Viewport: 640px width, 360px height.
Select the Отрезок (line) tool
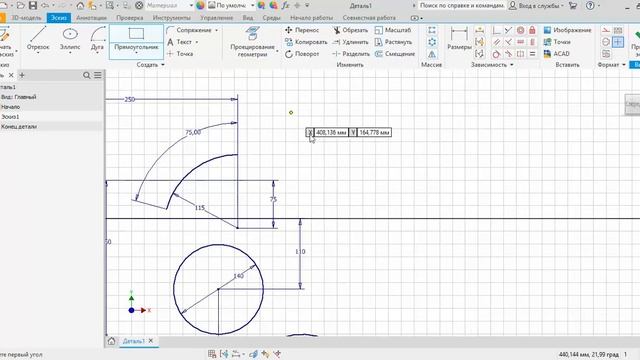[x=38, y=39]
